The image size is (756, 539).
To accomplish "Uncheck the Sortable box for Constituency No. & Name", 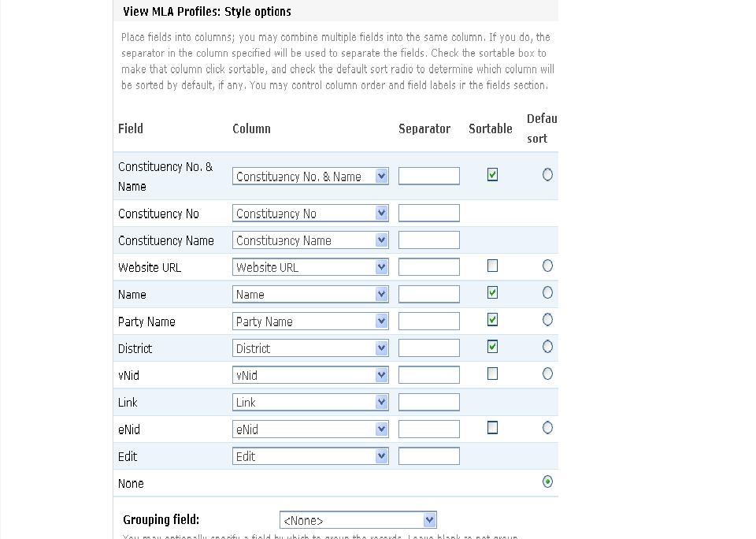I will point(491,175).
